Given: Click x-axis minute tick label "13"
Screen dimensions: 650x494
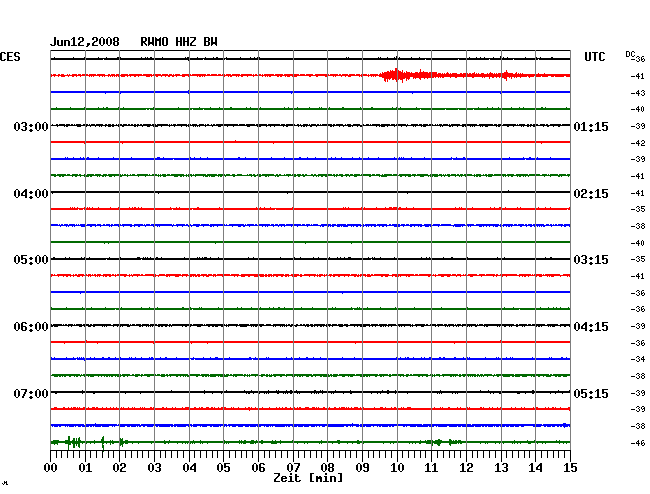Looking at the screenshot, I should [x=501, y=467].
